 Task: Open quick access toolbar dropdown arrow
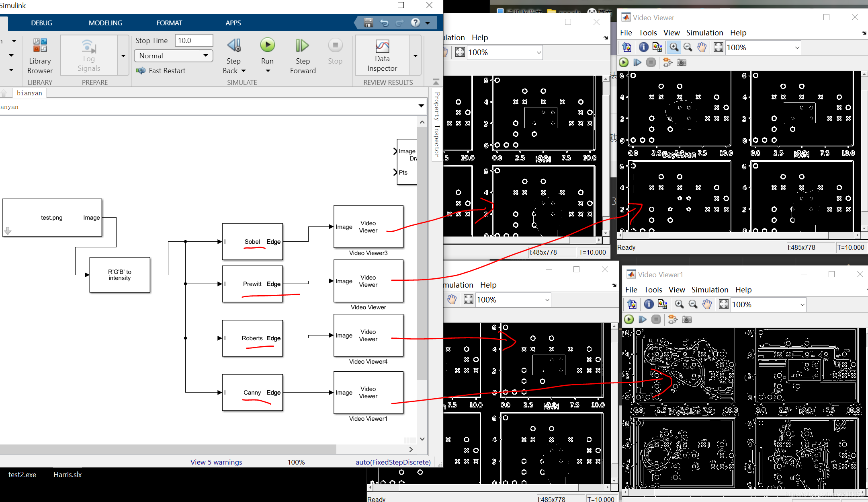pyautogui.click(x=428, y=23)
